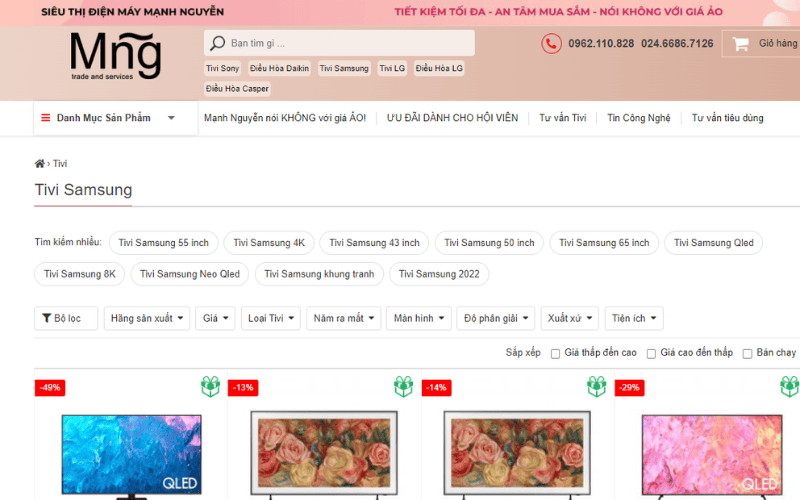800x500 pixels.
Task: Click the funnel filter icon in Bộ lọc
Action: point(46,318)
